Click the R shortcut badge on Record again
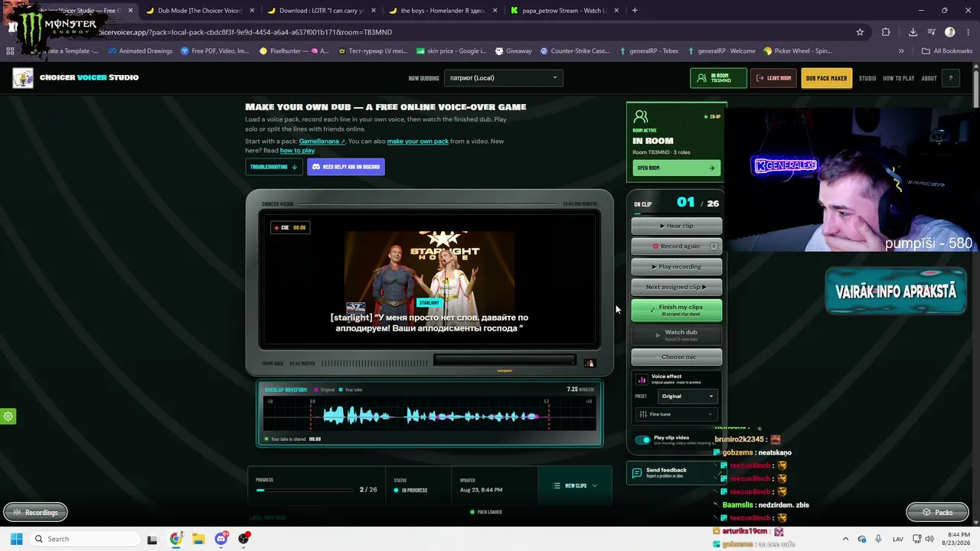980x551 pixels. (x=714, y=246)
